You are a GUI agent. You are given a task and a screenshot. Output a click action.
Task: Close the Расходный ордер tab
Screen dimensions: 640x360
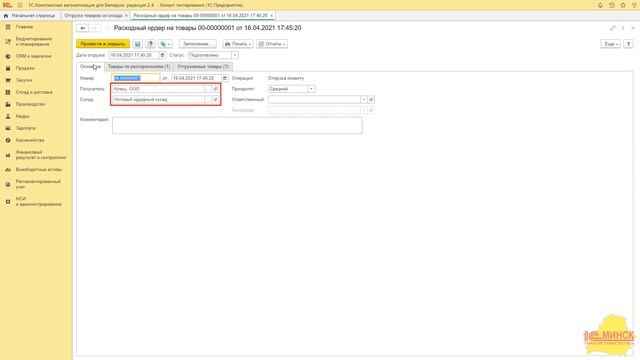[x=271, y=16]
